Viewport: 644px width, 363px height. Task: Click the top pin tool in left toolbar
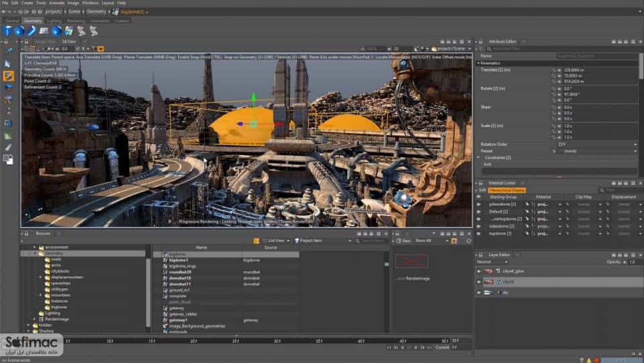coord(8,51)
